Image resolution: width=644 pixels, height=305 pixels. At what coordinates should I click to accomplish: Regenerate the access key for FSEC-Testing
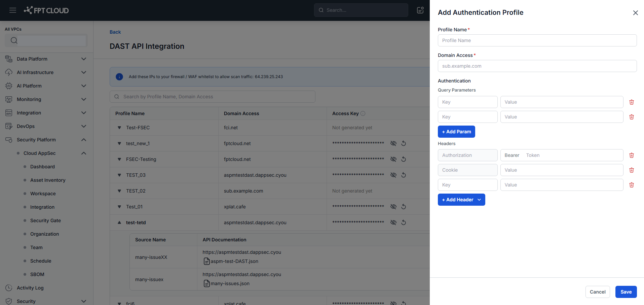[404, 159]
